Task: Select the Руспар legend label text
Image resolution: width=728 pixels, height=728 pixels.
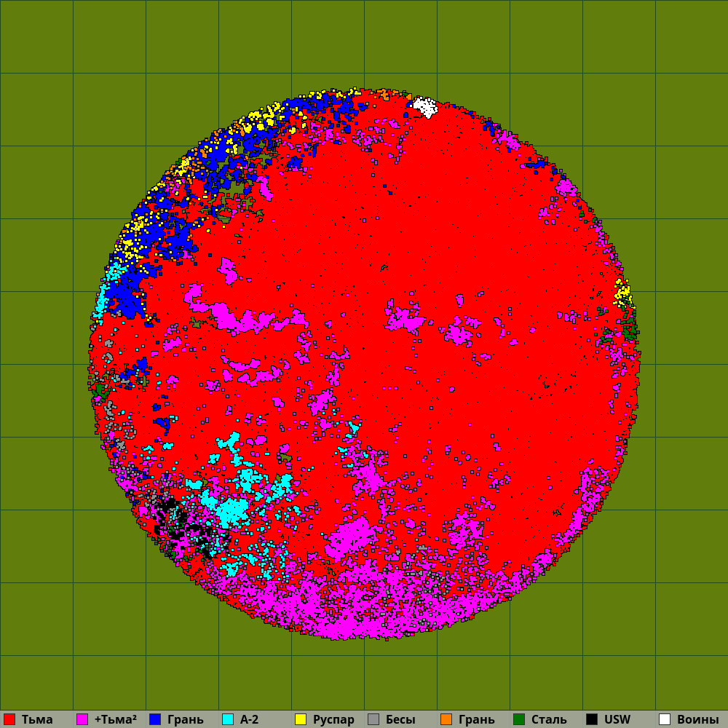Action: point(333,719)
